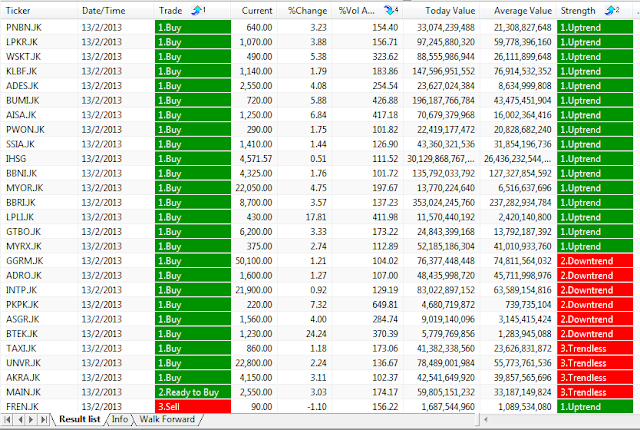Click the %Vol column sort arrow icon

(391, 10)
